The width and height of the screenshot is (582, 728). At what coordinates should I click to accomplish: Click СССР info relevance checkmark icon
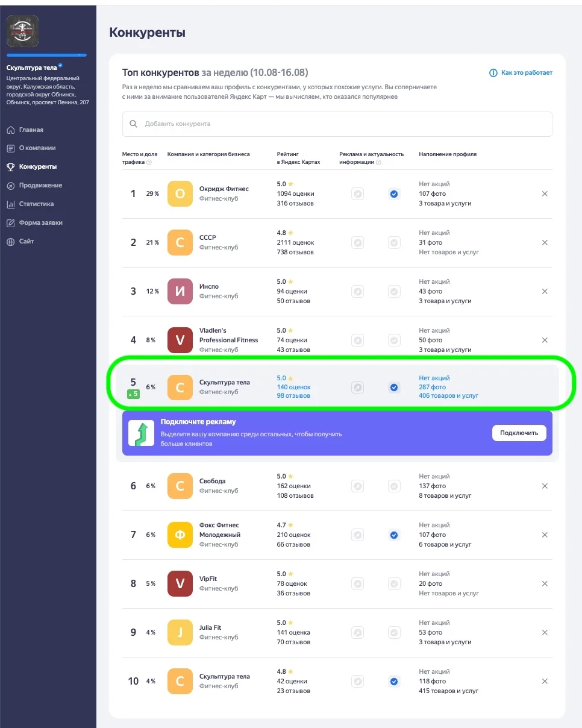pos(394,242)
